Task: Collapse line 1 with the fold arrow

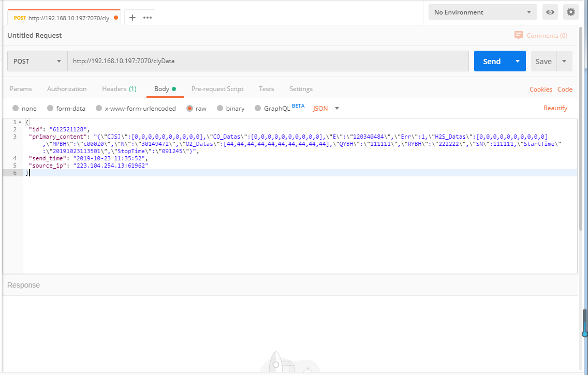Action: (19, 122)
